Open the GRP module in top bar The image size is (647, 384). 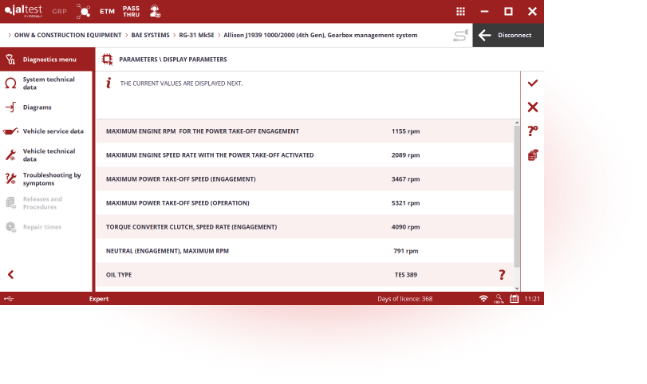pyautogui.click(x=59, y=12)
